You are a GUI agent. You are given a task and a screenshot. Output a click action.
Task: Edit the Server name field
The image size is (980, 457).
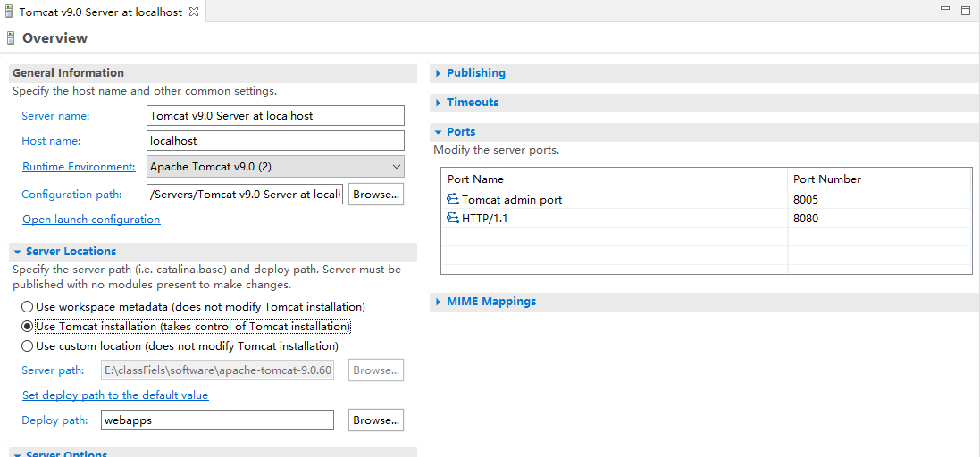[x=276, y=115]
